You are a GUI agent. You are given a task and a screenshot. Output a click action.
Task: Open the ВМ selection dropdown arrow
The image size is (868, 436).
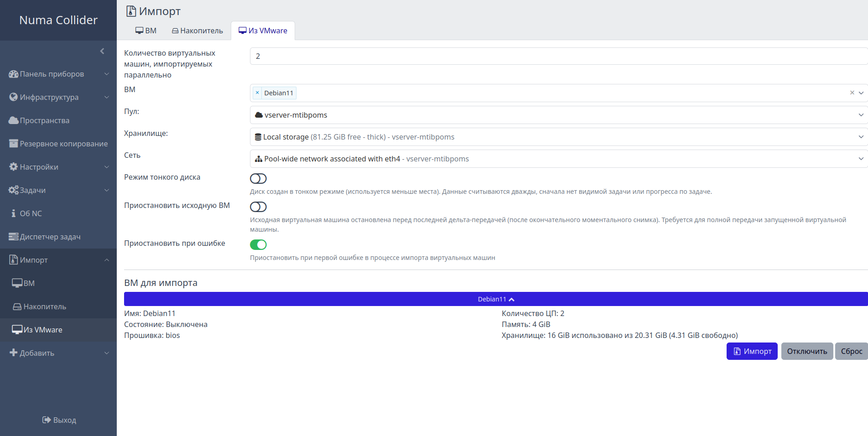861,93
